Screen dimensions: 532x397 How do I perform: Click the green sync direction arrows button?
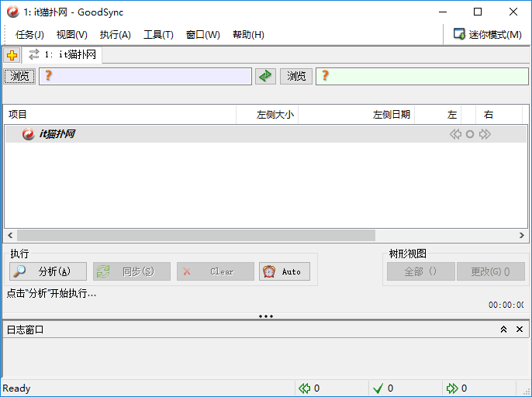[265, 76]
